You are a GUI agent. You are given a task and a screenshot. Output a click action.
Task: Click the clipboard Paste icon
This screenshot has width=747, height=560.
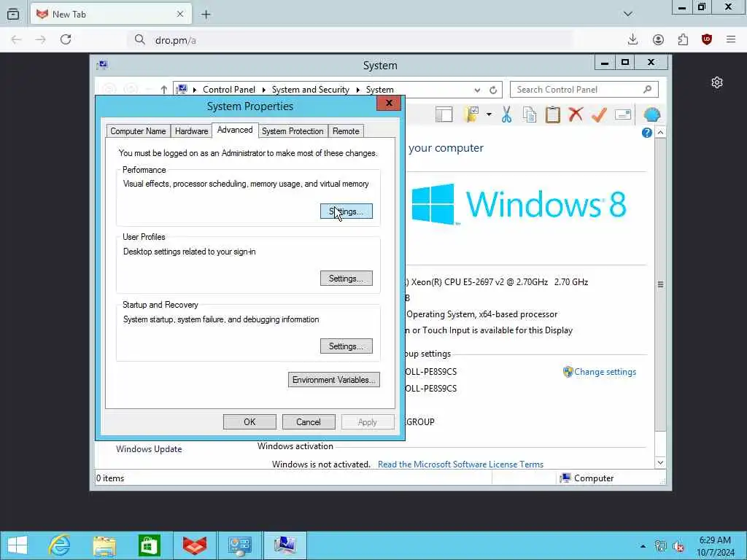pyautogui.click(x=553, y=114)
